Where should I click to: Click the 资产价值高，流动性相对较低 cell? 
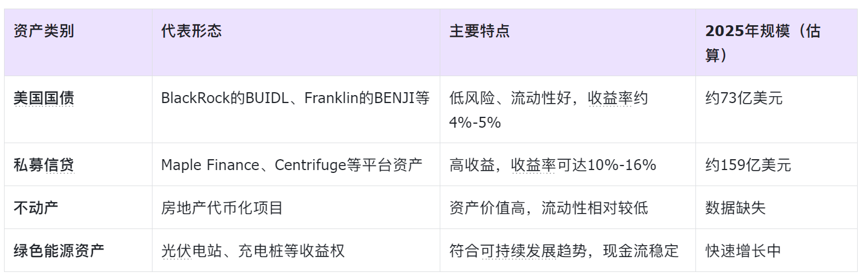click(549, 207)
